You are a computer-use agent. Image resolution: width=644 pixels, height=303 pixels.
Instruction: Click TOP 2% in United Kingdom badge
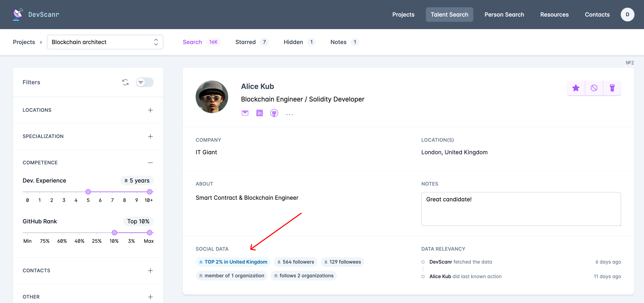pyautogui.click(x=233, y=262)
